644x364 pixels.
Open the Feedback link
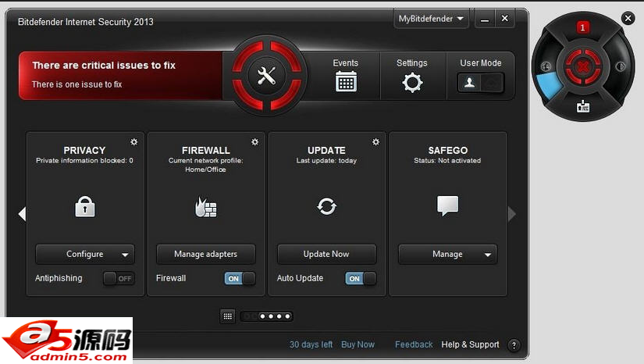pos(414,344)
